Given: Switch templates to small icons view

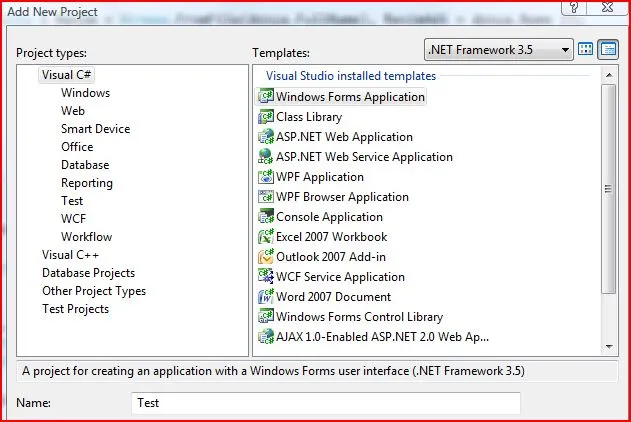Looking at the screenshot, I should point(608,49).
